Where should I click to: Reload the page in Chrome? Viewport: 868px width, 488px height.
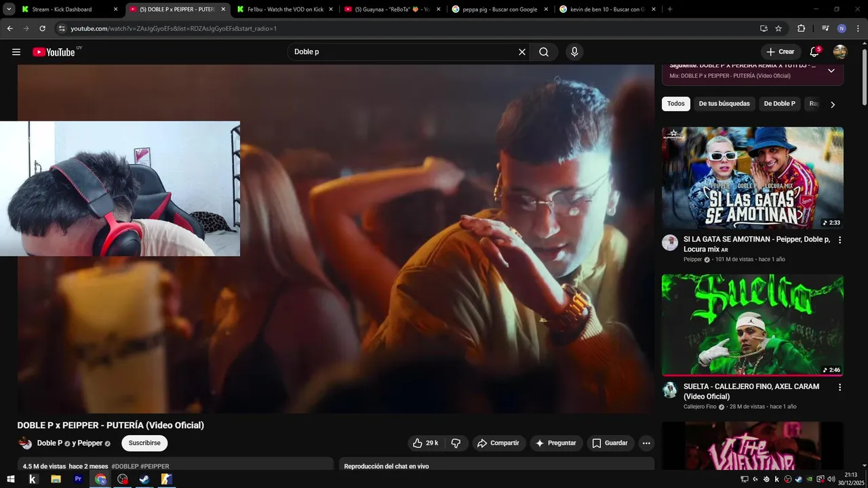point(42,28)
